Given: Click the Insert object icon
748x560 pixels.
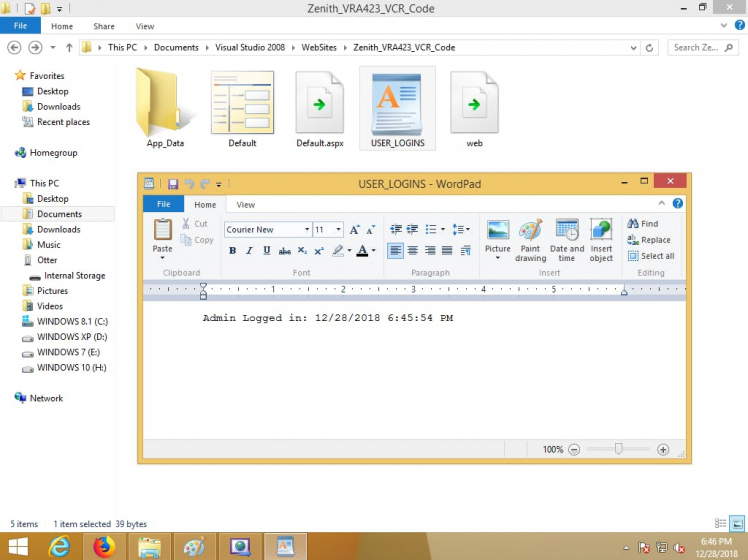Looking at the screenshot, I should (x=601, y=231).
